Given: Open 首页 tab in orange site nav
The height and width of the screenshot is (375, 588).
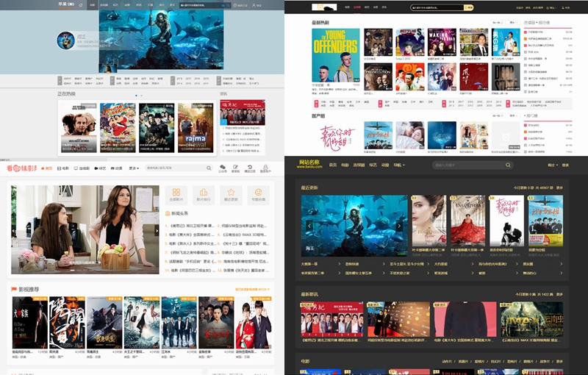Looking at the screenshot, I should (46, 168).
